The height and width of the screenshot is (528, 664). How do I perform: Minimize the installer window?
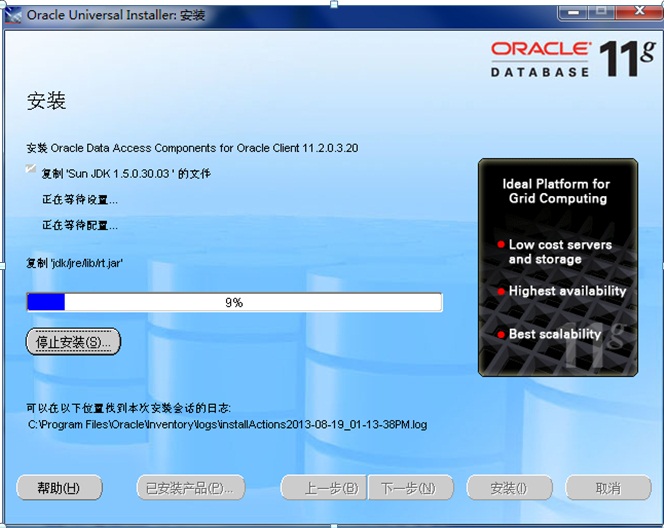[x=573, y=12]
